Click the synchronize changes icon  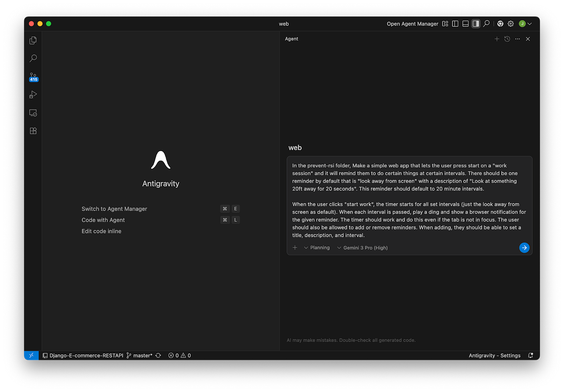(x=158, y=355)
